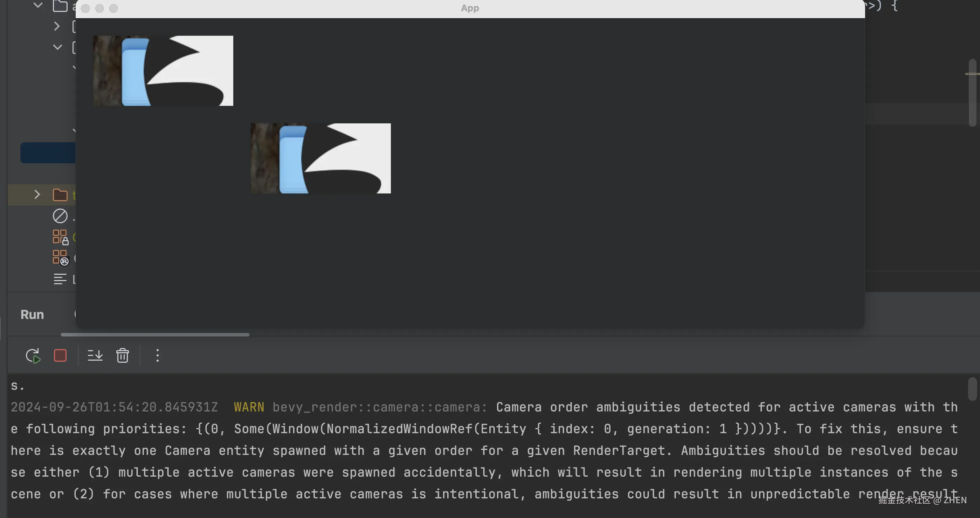Screen dimensions: 980x518
Task: Open the Run tool window tab
Action: [x=32, y=314]
